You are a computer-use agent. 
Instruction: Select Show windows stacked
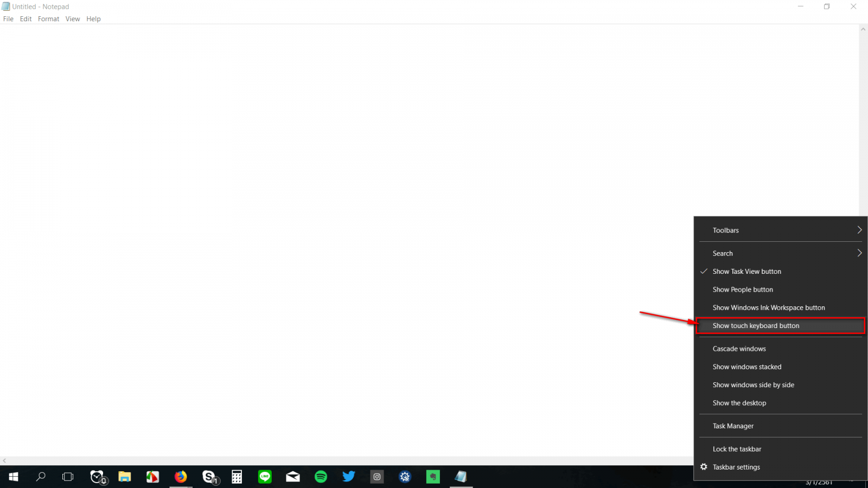coord(780,367)
